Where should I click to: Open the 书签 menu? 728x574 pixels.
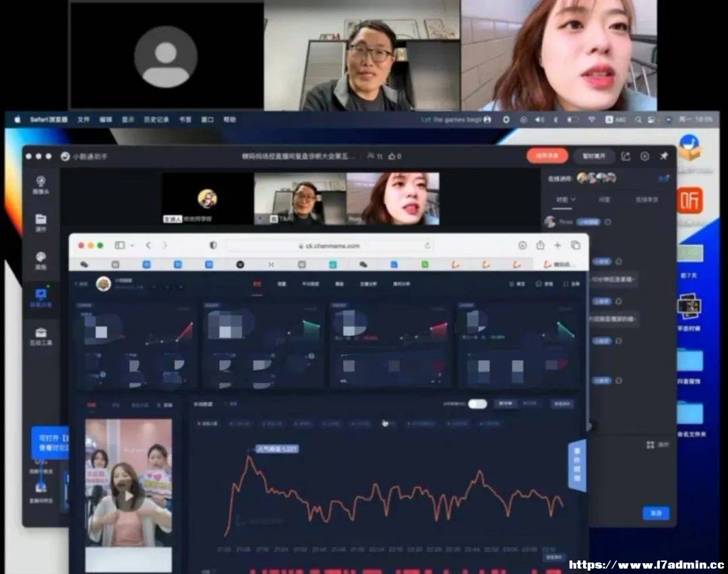pos(185,119)
